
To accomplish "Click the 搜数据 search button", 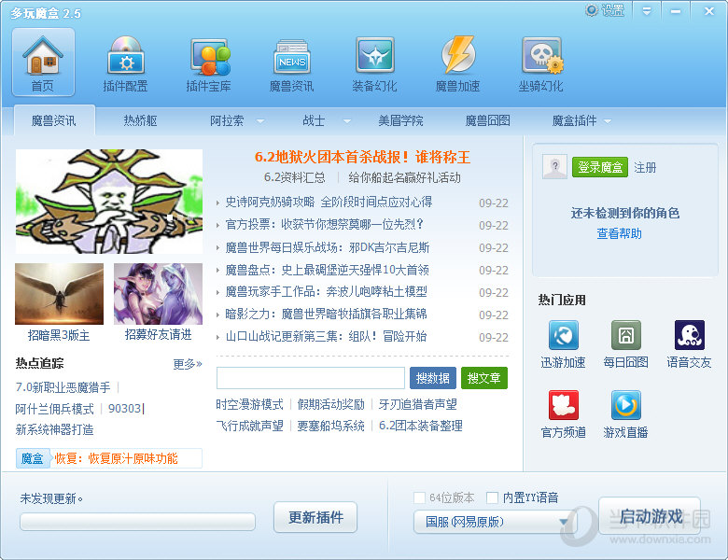I will click(x=433, y=378).
